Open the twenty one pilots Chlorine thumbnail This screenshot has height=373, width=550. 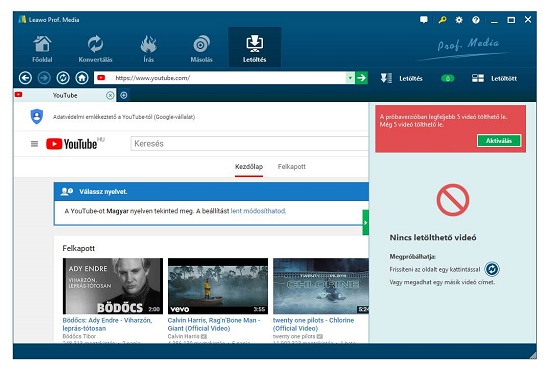[x=321, y=286]
